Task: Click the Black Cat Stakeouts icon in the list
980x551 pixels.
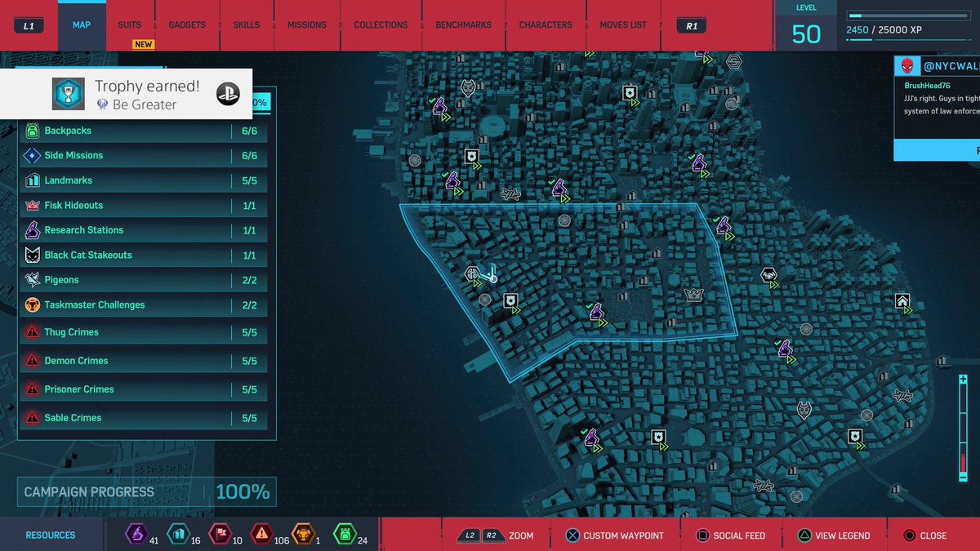Action: point(33,255)
